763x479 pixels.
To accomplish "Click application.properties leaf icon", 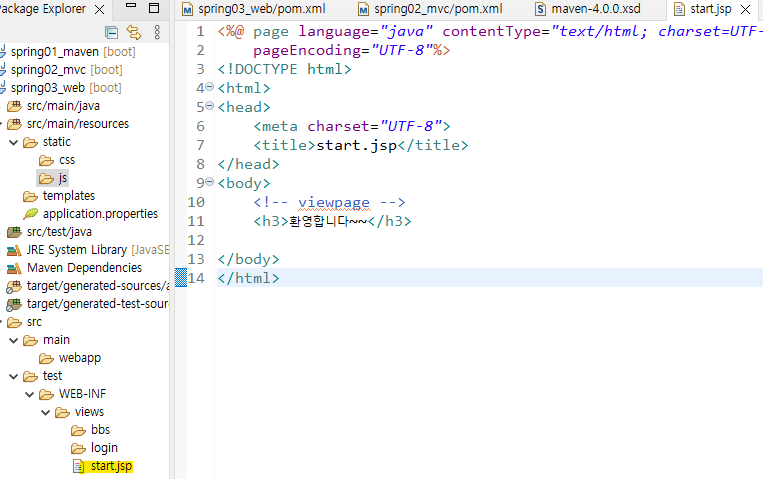I will click(x=30, y=214).
